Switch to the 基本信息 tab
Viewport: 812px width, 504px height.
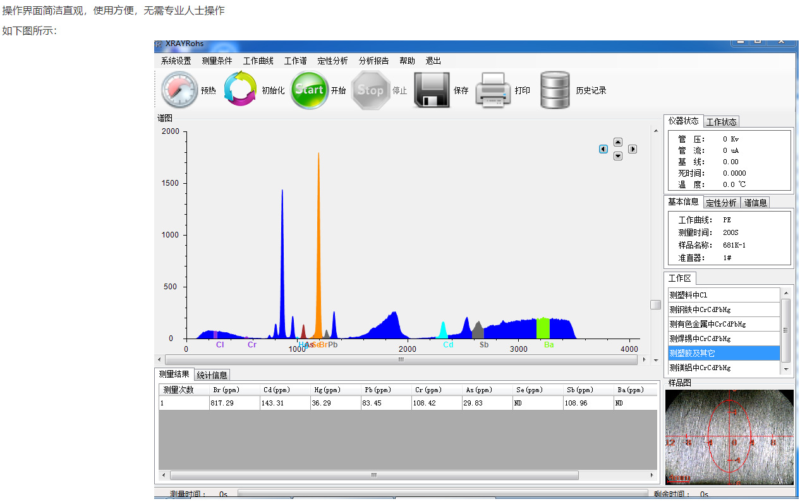pyautogui.click(x=684, y=201)
